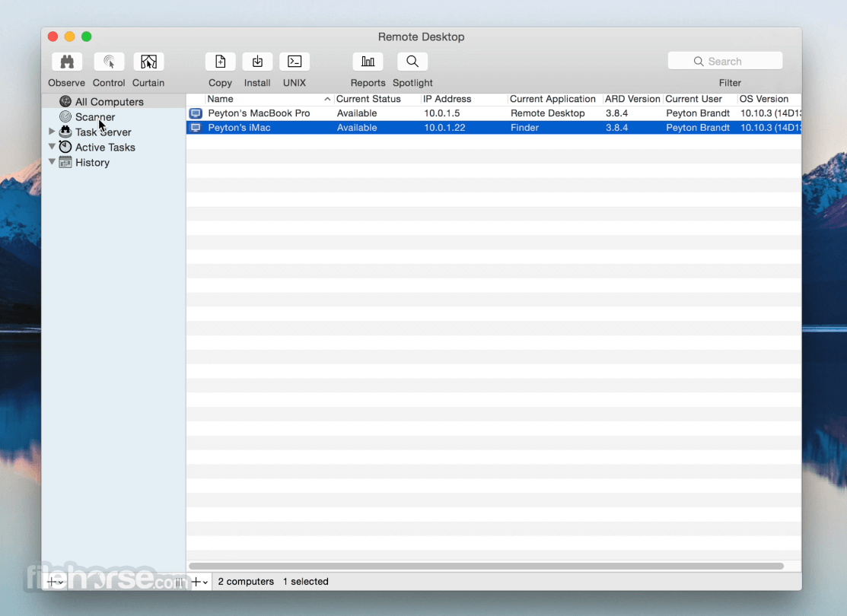
Task: Click the Install packages toolbar icon
Action: 257,62
